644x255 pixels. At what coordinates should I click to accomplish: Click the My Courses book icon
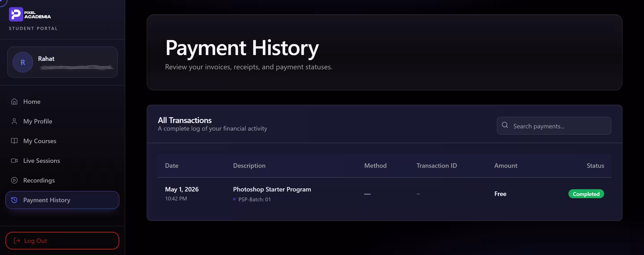14,141
